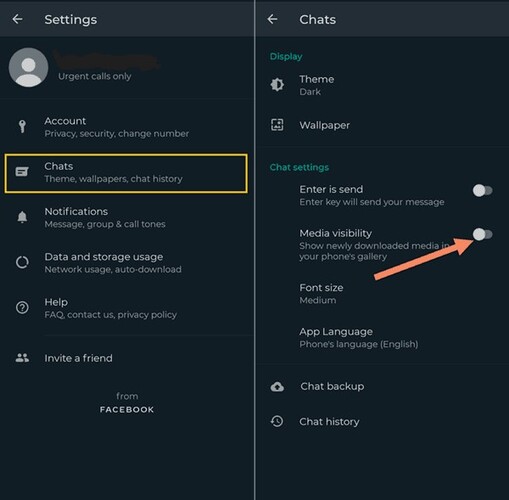Click the Theme brightness icon
Screen dimensions: 509x500
tap(277, 85)
